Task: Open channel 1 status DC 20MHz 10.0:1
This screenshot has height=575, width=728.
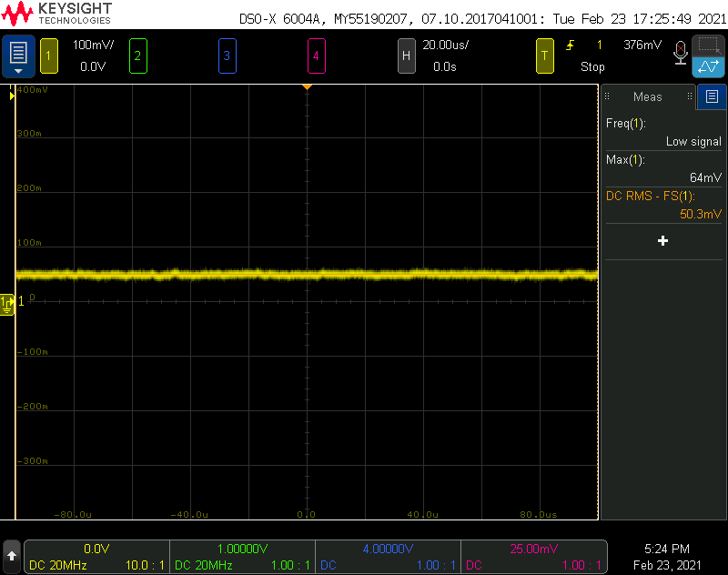Action: point(96,557)
